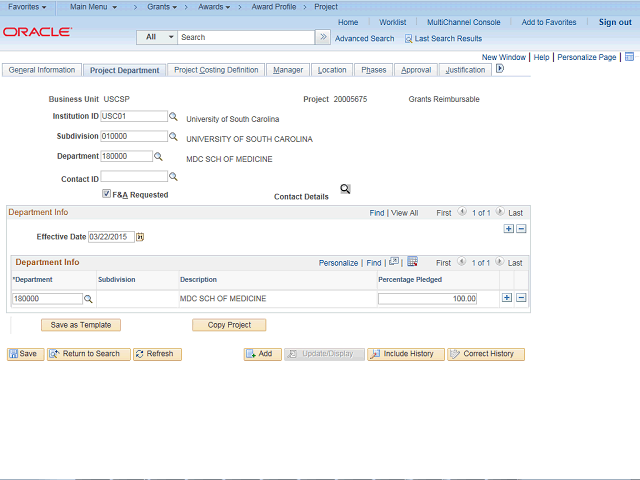Expand Favorites dropdown menu
Screen dimensions: 640x480
click(x=27, y=7)
